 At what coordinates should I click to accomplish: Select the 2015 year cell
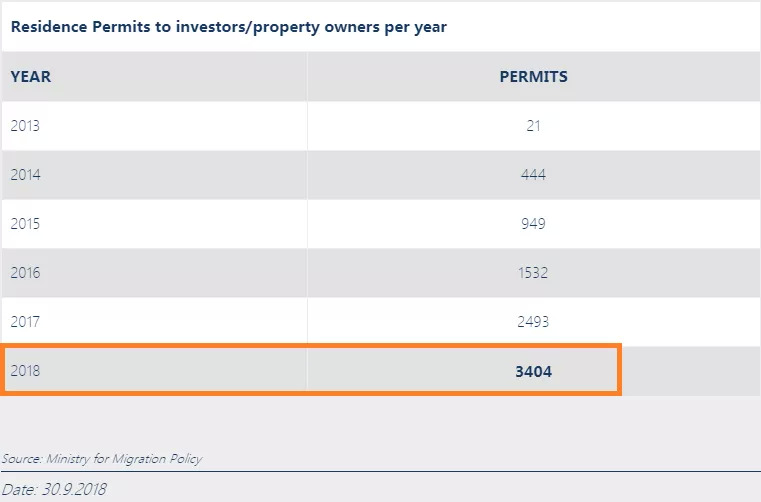click(27, 223)
